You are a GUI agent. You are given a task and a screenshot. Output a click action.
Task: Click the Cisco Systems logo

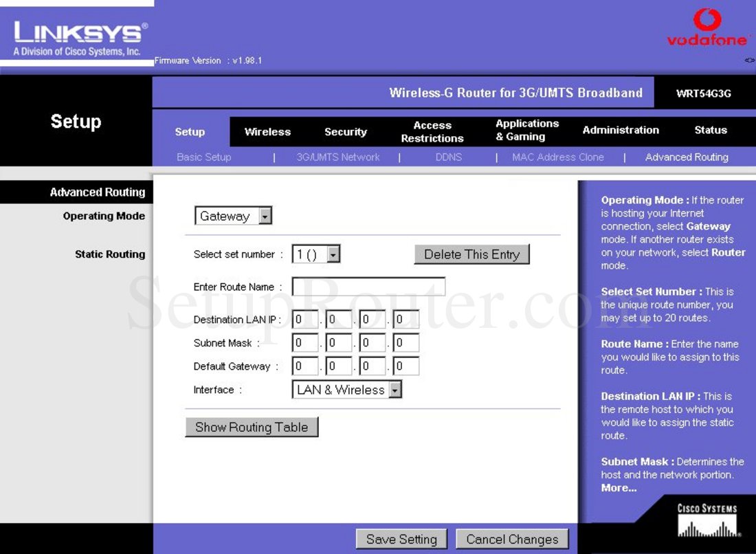(x=707, y=522)
